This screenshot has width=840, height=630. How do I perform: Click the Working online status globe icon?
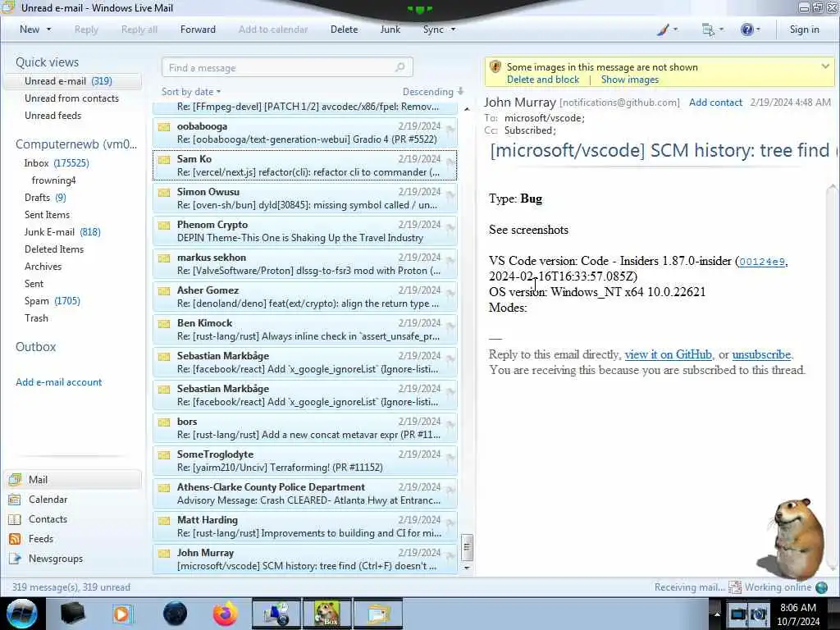[821, 587]
